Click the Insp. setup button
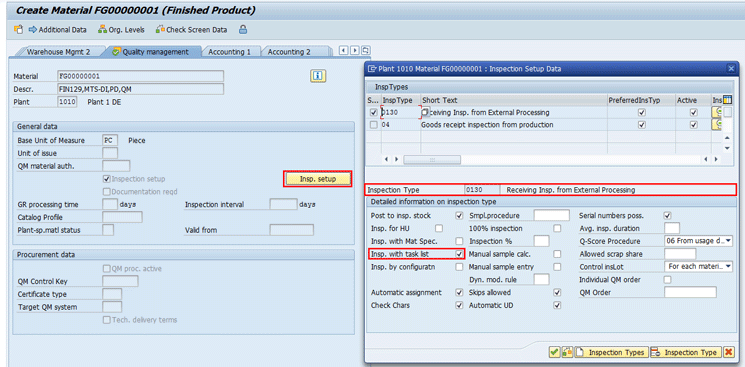 [318, 179]
